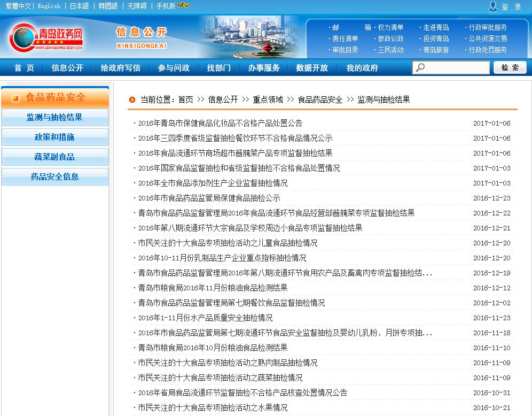Click 重点领域 in the breadcrumb
The image size is (532, 416).
(268, 99)
